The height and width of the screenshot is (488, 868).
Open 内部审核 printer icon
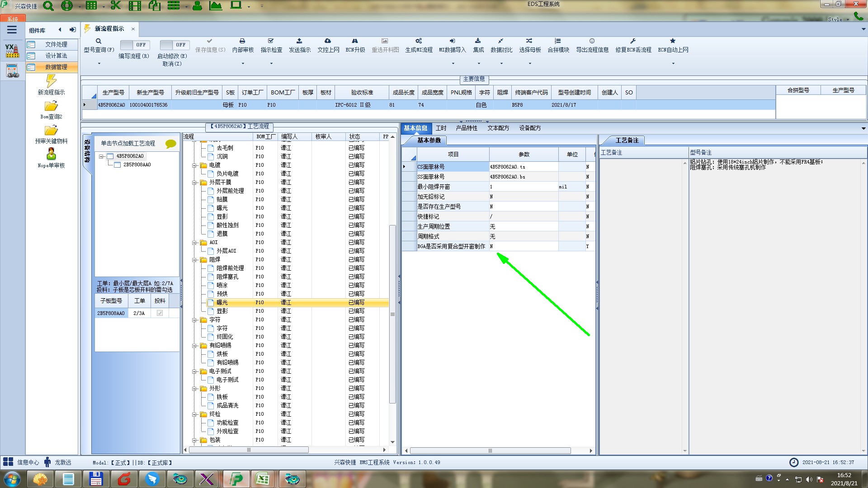[242, 41]
